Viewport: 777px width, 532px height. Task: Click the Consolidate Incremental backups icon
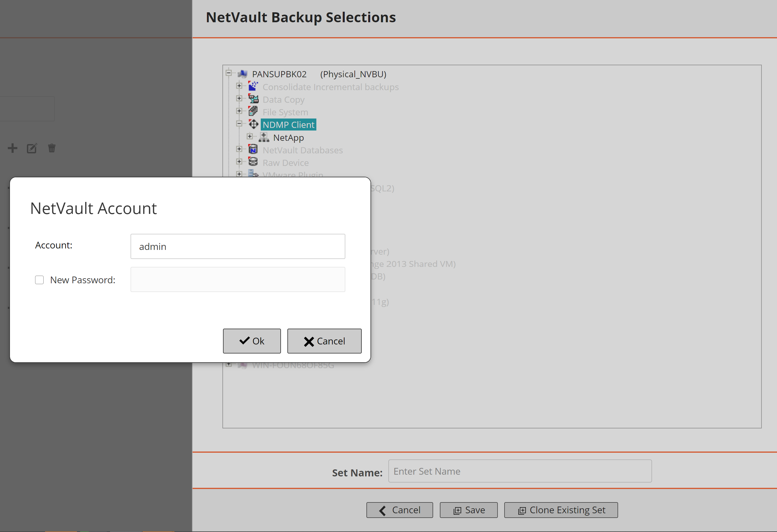253,86
